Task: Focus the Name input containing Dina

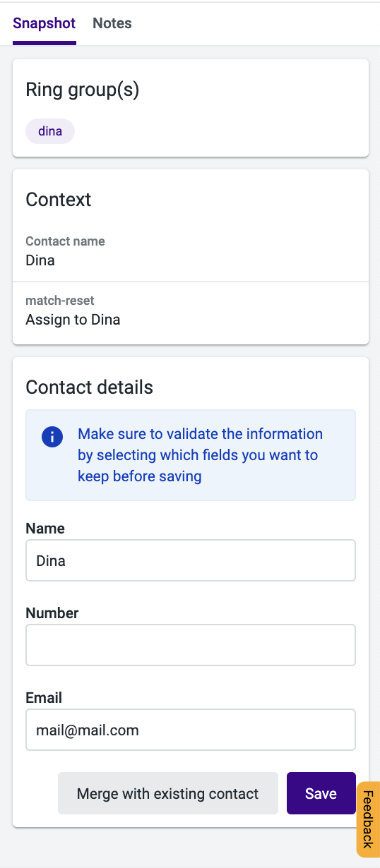Action: [191, 561]
